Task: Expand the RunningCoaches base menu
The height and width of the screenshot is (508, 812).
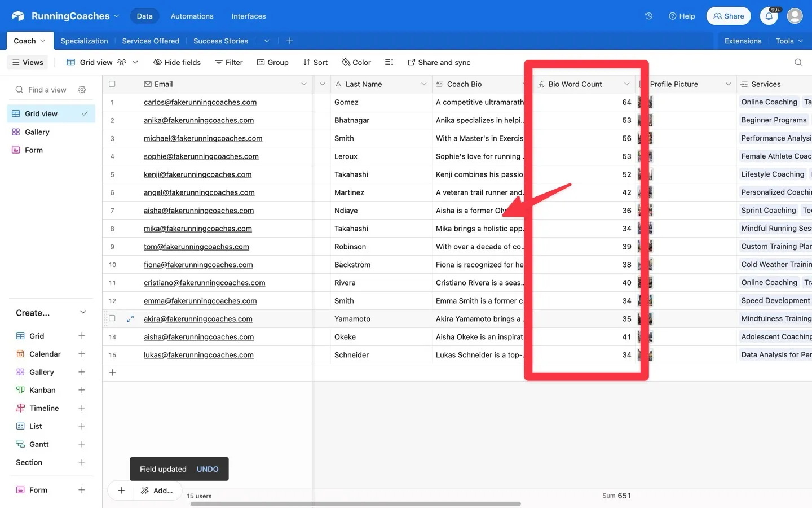Action: tap(116, 16)
